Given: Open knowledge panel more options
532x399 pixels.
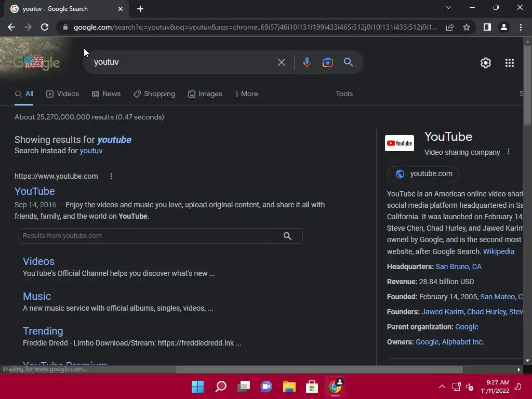Looking at the screenshot, I should (x=508, y=152).
